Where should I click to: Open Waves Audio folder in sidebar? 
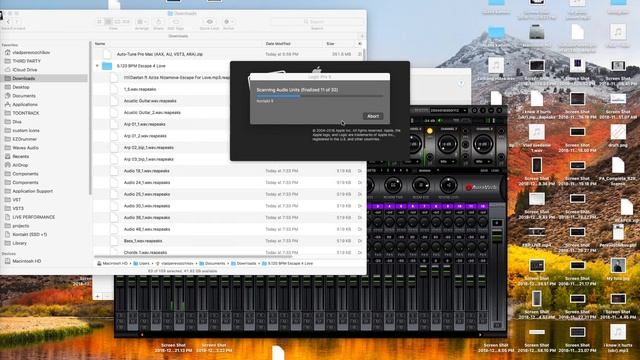tap(25, 148)
